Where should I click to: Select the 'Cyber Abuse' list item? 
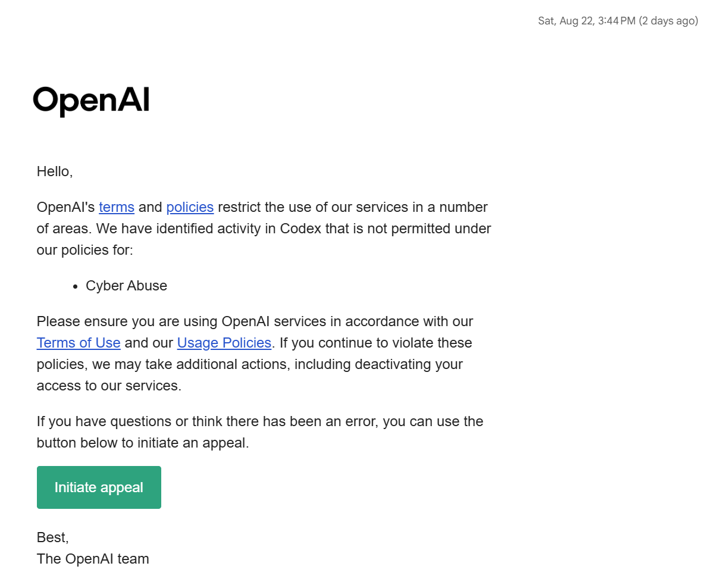click(127, 286)
